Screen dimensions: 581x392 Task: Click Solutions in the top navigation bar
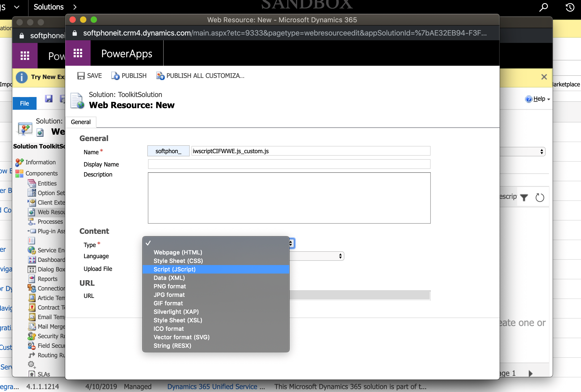49,7
